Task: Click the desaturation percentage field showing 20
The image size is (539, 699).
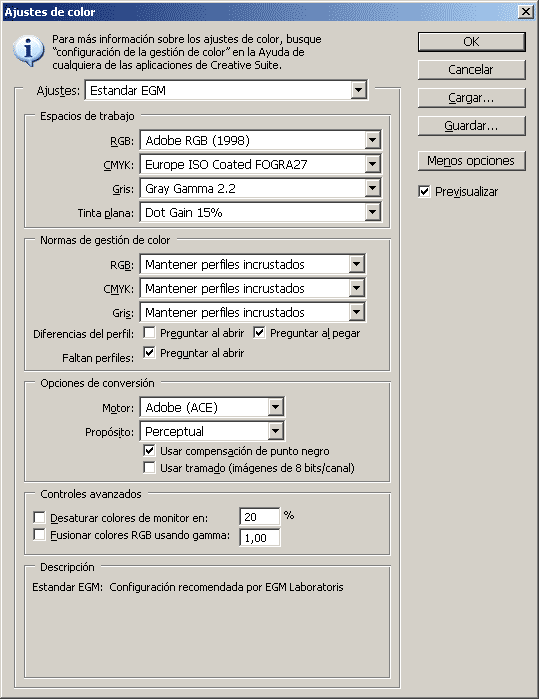Action: pos(260,517)
